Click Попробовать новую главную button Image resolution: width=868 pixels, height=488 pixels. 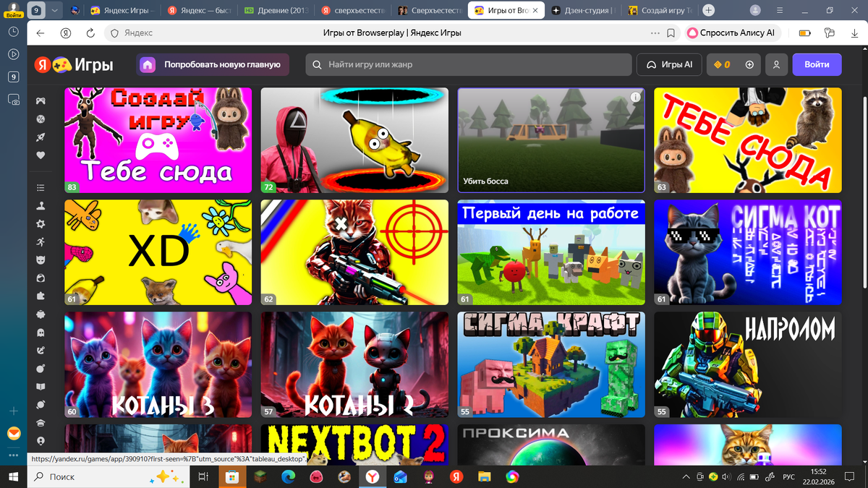pyautogui.click(x=213, y=64)
